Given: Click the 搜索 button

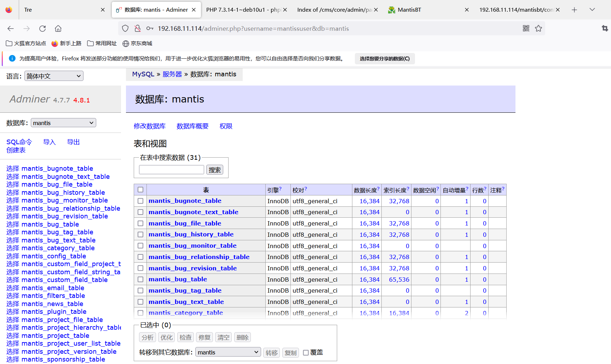Looking at the screenshot, I should [x=215, y=170].
